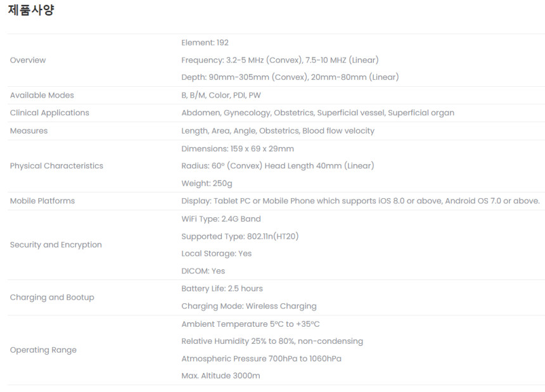Click the Weight: 250g text
This screenshot has width=545, height=392.
click(x=207, y=184)
